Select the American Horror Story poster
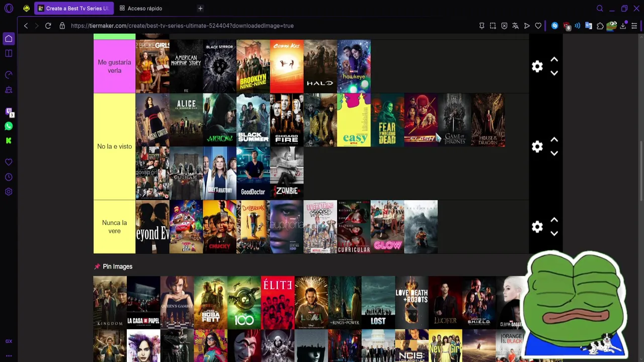The height and width of the screenshot is (362, 644). (186, 66)
